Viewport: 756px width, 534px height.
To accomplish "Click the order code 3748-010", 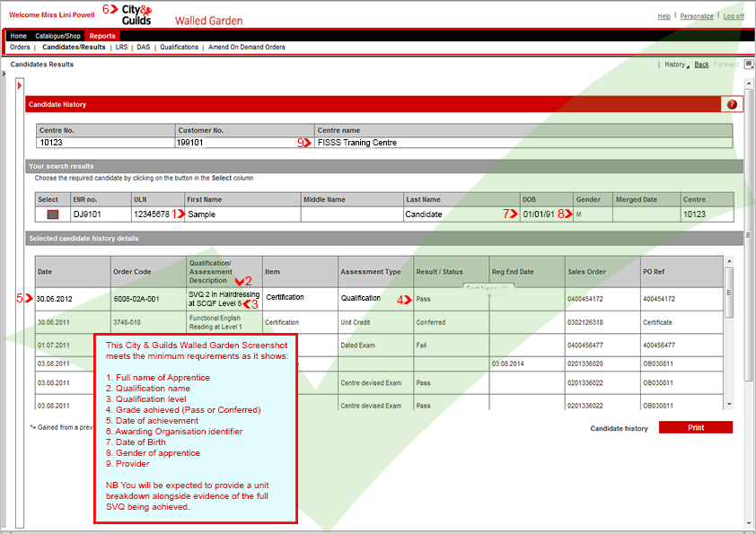I will 127,322.
